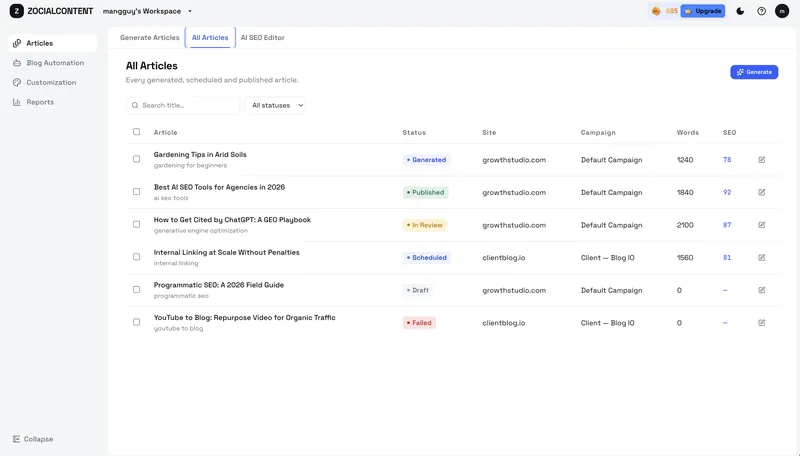Open the user avatar menu
Viewport: 800px width, 456px height.
tap(782, 11)
